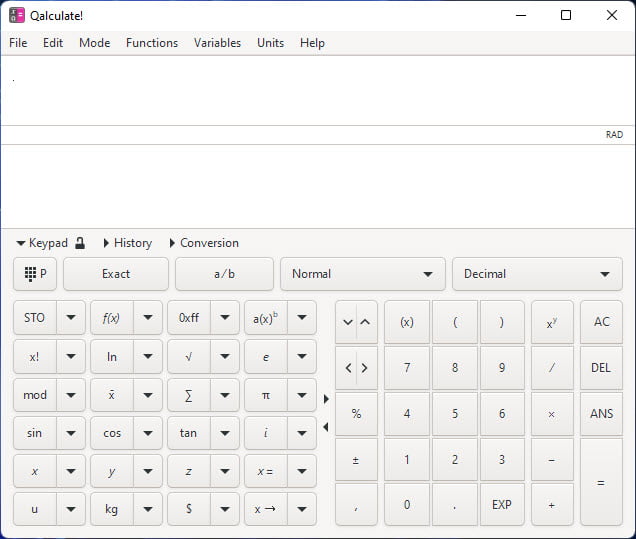Open the Variables menu
636x539 pixels.
point(217,43)
